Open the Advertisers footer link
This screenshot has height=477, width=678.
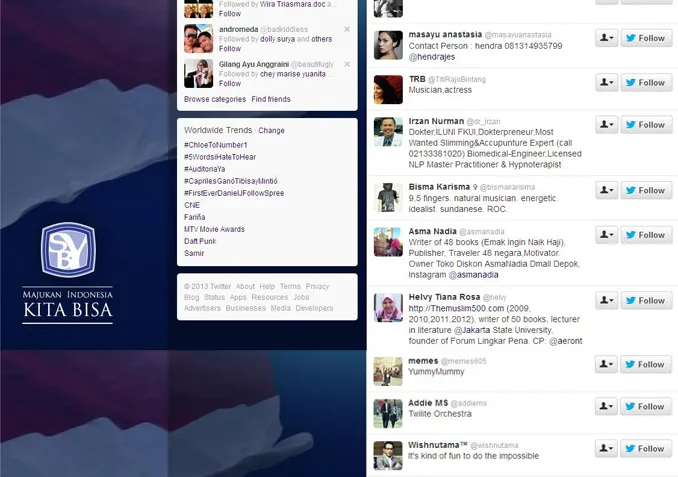[x=202, y=308]
